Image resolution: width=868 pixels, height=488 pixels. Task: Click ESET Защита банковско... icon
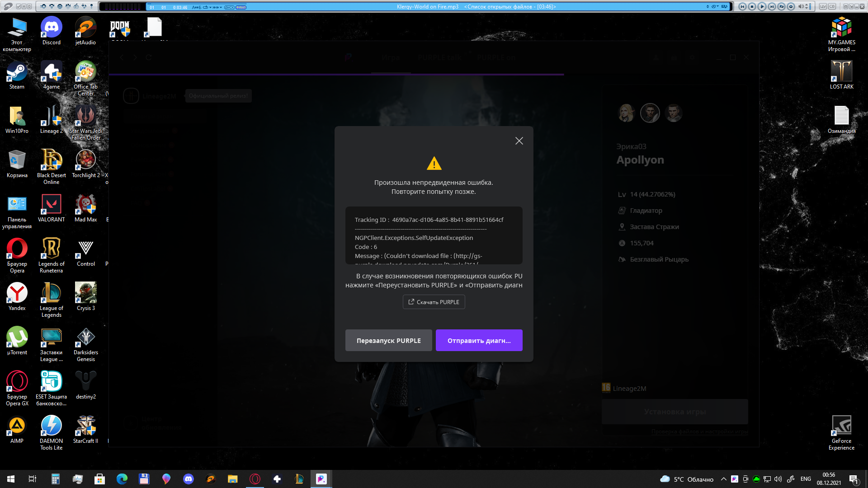[51, 388]
